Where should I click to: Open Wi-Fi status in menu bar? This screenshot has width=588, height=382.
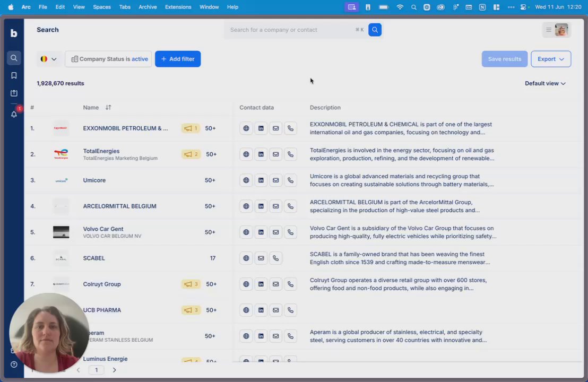(x=400, y=7)
